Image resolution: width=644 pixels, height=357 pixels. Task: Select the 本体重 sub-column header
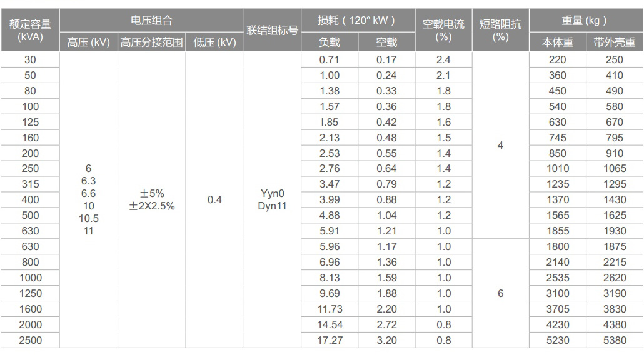pyautogui.click(x=557, y=43)
